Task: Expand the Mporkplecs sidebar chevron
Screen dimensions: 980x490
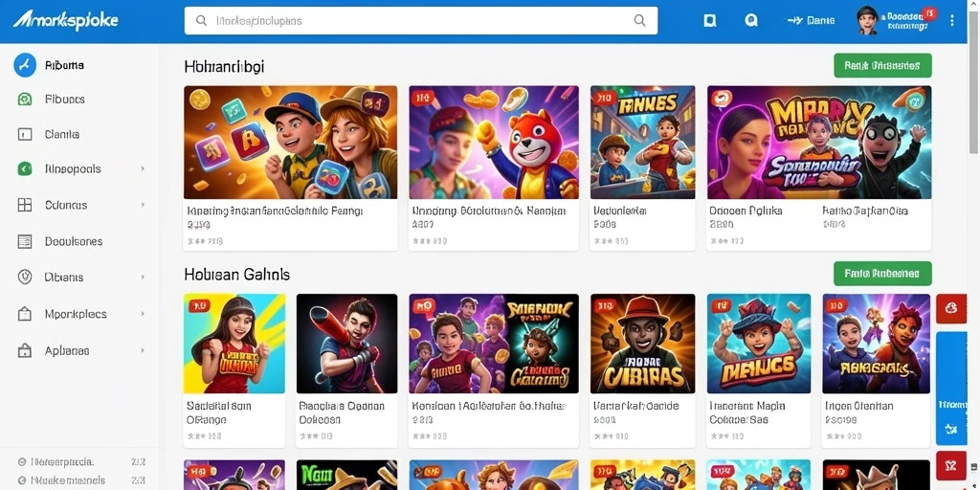Action: point(143,314)
